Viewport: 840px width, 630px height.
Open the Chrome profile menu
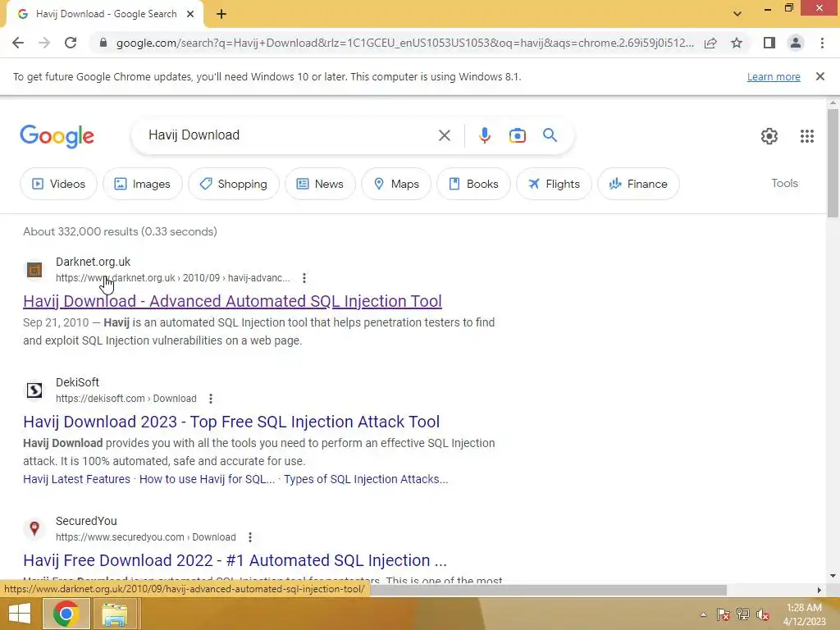click(796, 43)
